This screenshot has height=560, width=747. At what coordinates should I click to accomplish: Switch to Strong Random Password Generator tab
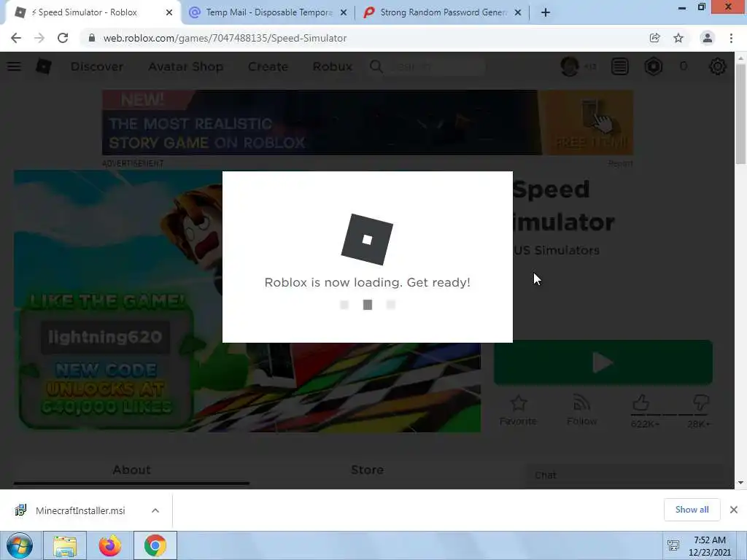[441, 13]
